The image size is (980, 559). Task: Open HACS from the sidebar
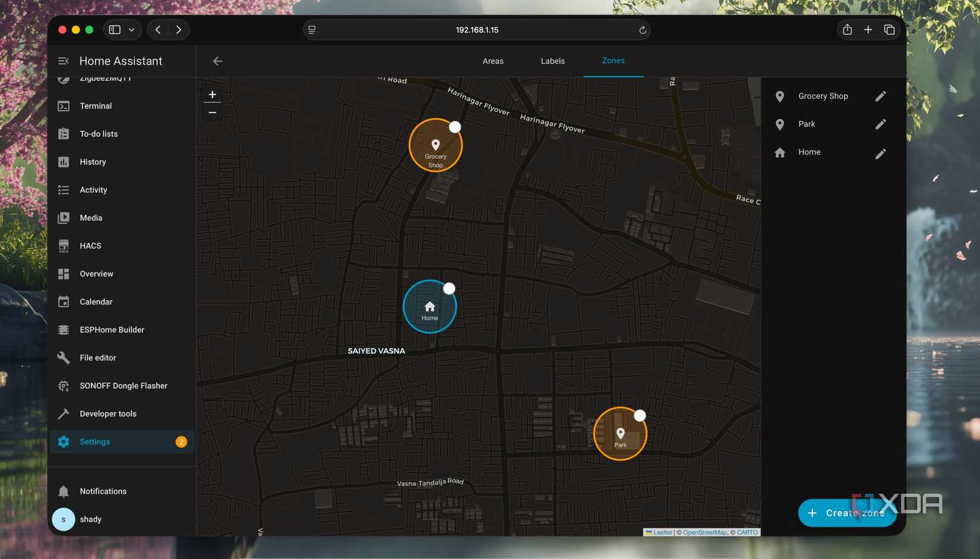click(121, 246)
